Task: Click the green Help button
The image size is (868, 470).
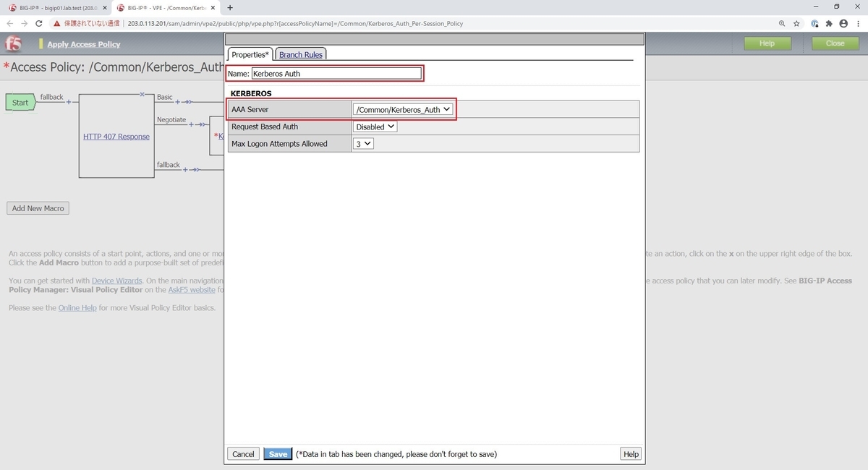Action: coord(767,43)
